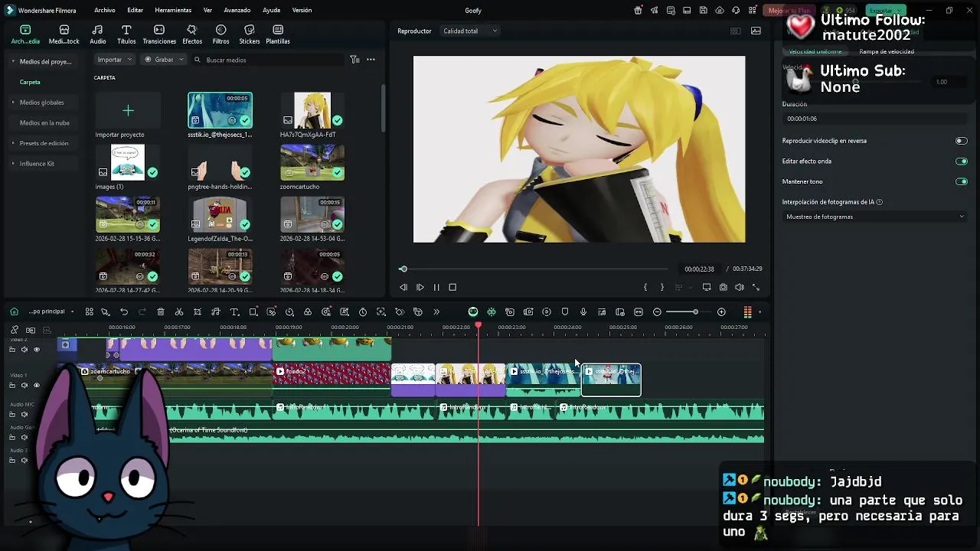Select the crop tool in timeline toolbar
Viewport: 980px width, 551px height.
pos(198,312)
